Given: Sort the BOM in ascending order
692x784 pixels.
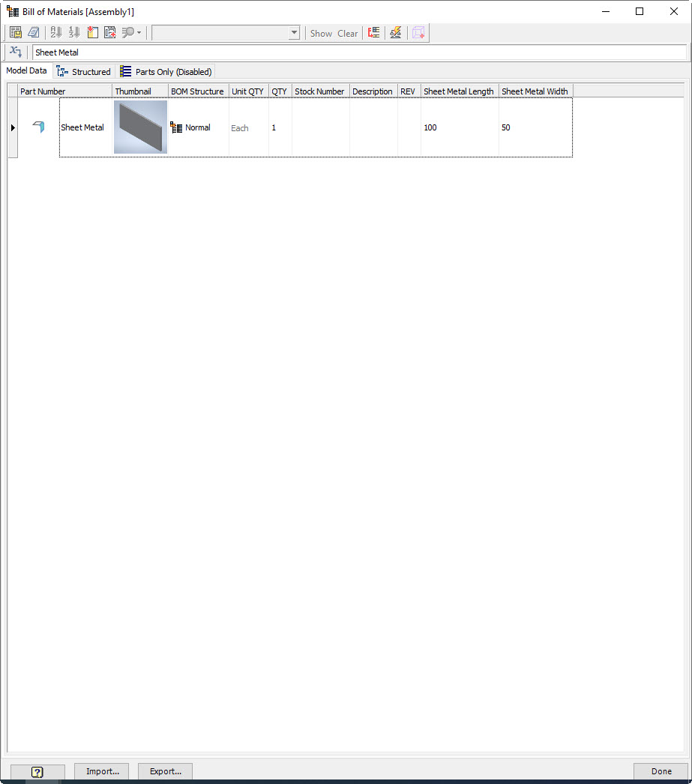Looking at the screenshot, I should point(55,32).
